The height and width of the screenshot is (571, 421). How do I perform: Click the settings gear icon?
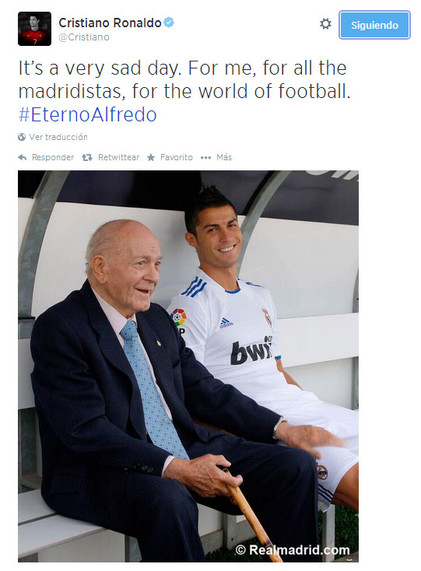click(x=325, y=24)
